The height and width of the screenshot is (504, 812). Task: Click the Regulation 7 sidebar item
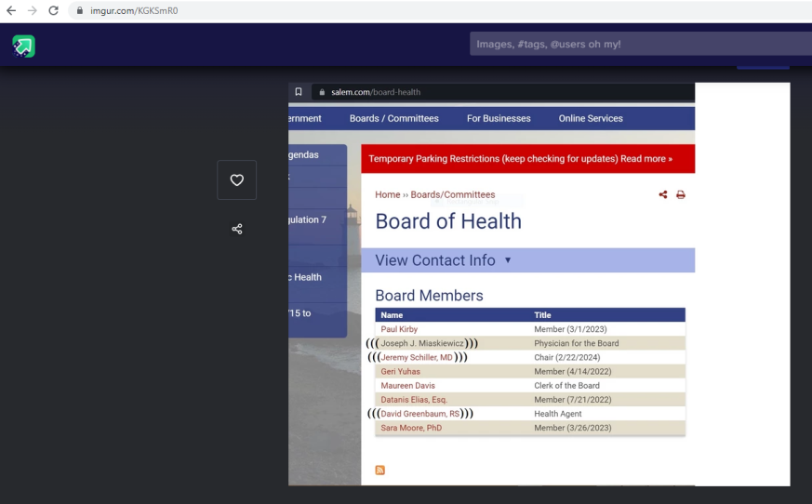[317, 219]
